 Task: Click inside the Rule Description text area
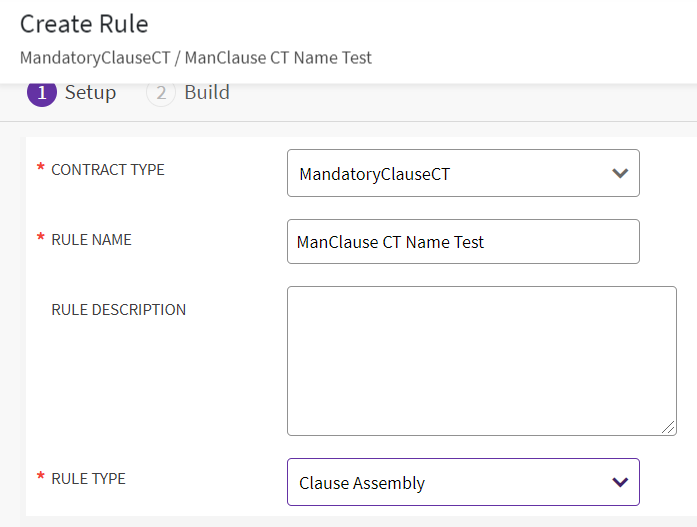click(481, 360)
